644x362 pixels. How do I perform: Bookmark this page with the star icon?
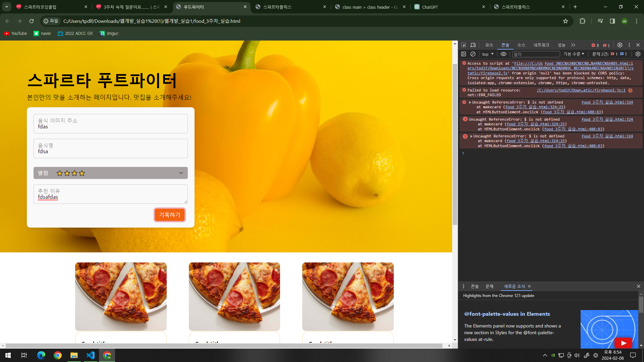point(566,21)
